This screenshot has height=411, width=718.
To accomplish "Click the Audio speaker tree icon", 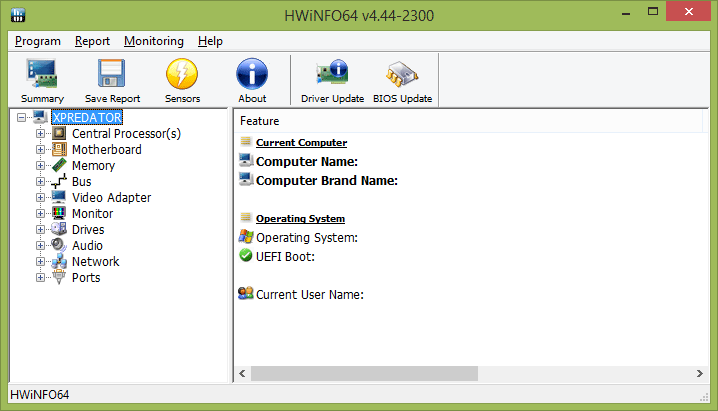I will [59, 245].
